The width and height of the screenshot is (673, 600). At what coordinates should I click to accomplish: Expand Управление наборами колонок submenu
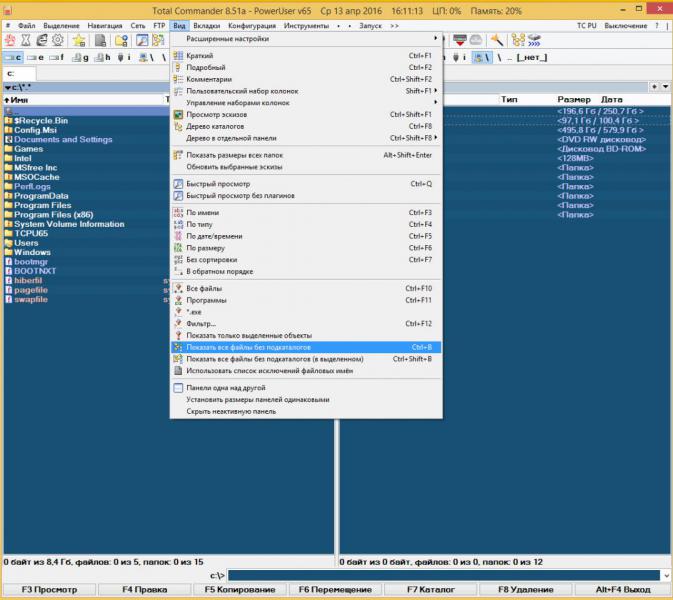click(306, 103)
